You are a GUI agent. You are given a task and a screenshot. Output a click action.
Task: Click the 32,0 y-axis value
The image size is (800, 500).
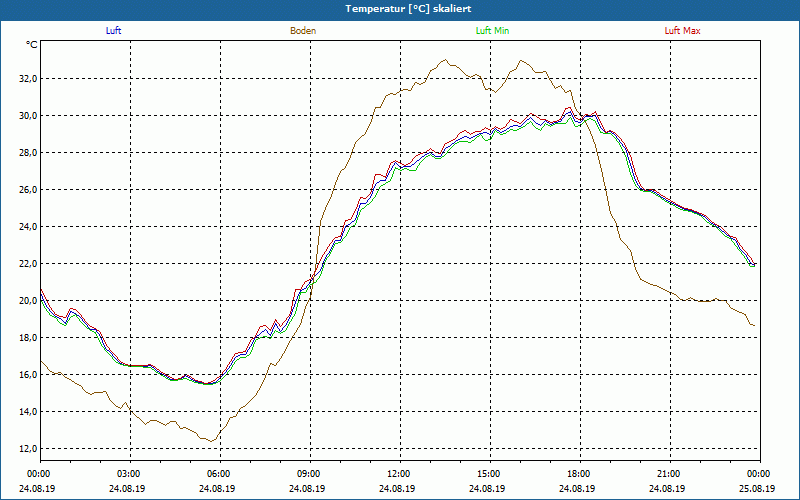29,79
